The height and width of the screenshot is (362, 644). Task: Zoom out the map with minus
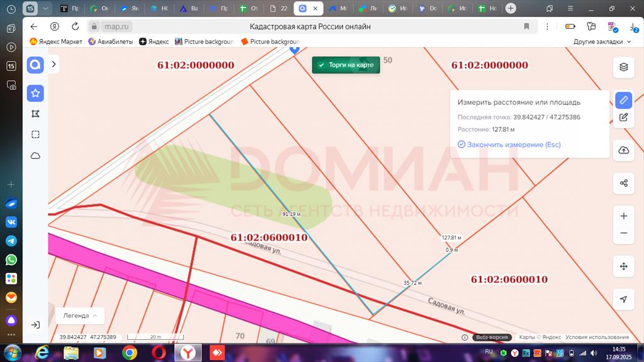(x=623, y=233)
